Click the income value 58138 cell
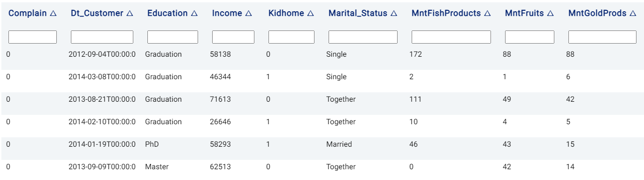 (220, 54)
